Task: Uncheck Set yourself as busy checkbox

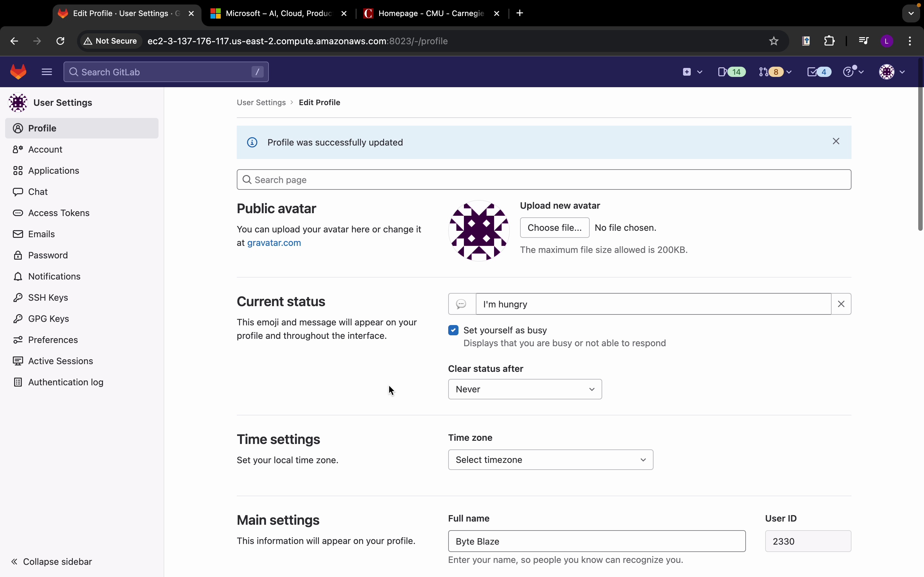Action: [x=453, y=330]
